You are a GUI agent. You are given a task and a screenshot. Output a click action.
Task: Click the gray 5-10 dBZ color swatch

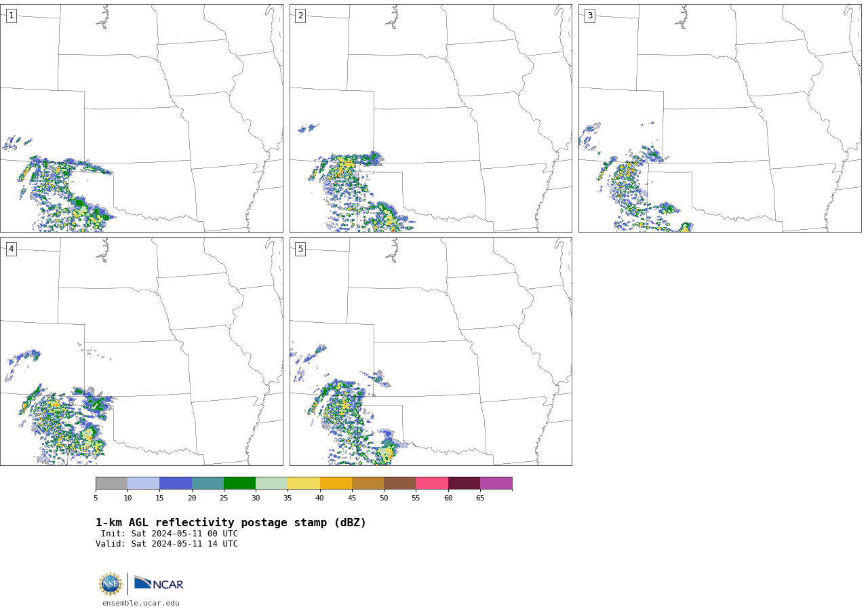point(111,483)
